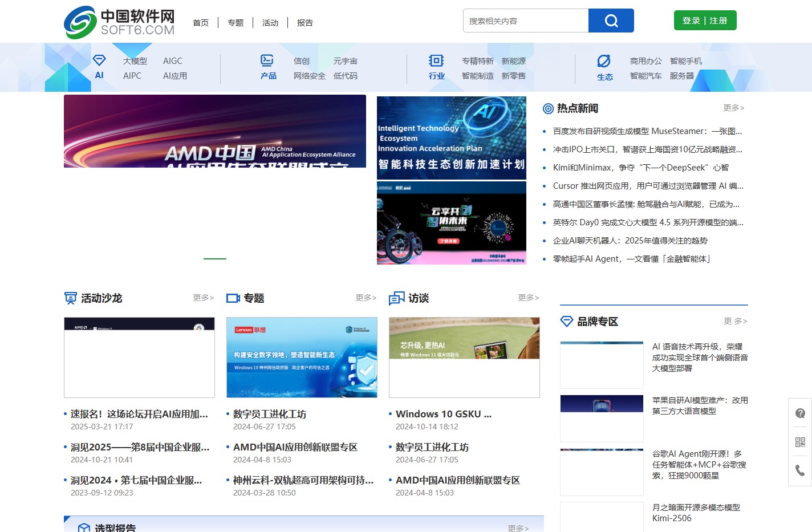The image size is (812, 532).
Task: Read the 英特尔 Day0 完成文心大模型 news
Action: tap(648, 222)
